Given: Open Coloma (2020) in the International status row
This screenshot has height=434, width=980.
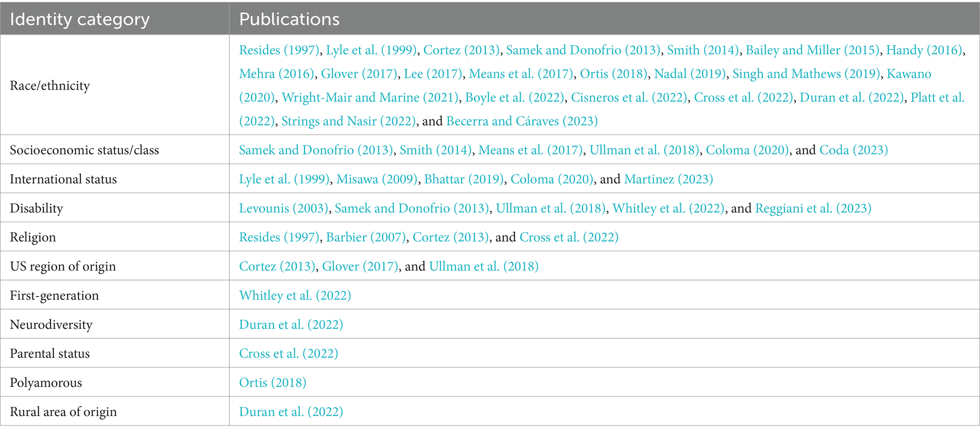Looking at the screenshot, I should pyautogui.click(x=552, y=179).
